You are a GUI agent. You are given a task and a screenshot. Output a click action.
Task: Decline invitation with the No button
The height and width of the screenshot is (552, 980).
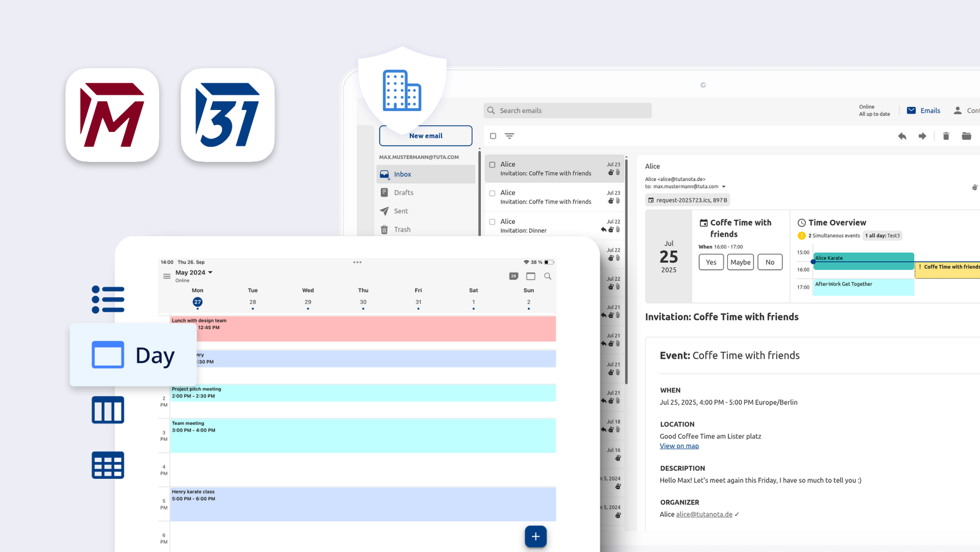[770, 262]
